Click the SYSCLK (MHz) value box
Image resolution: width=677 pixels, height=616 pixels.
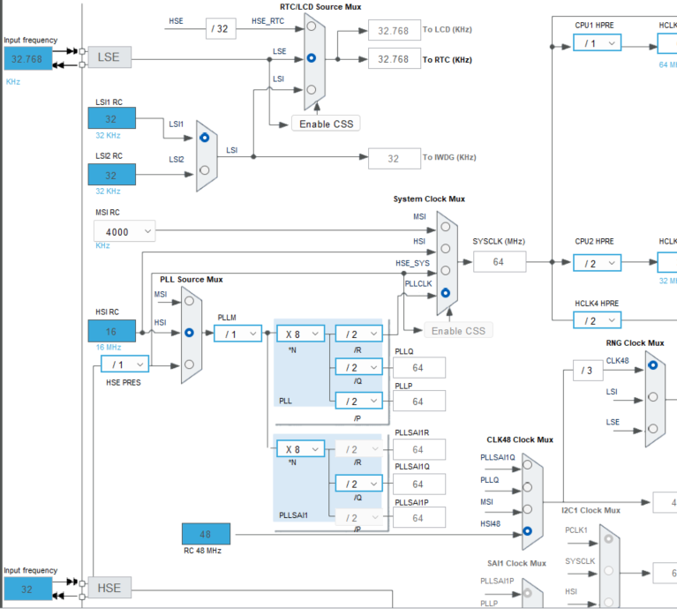pyautogui.click(x=500, y=262)
